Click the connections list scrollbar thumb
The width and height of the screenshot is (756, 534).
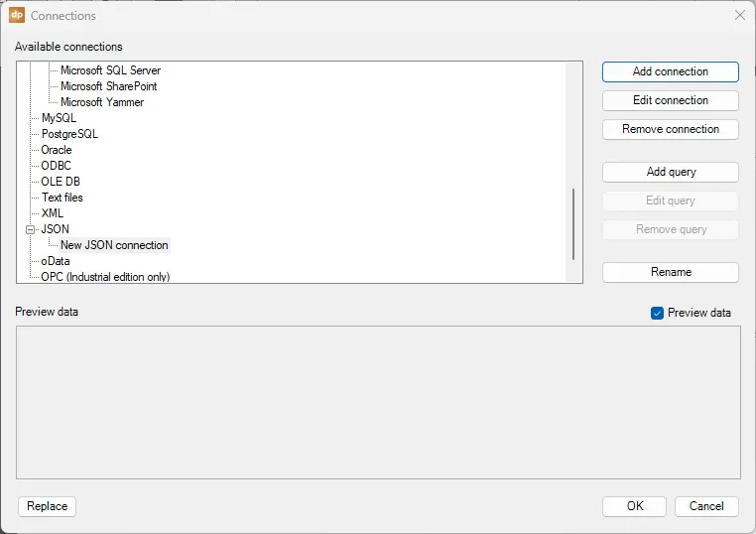coord(573,224)
